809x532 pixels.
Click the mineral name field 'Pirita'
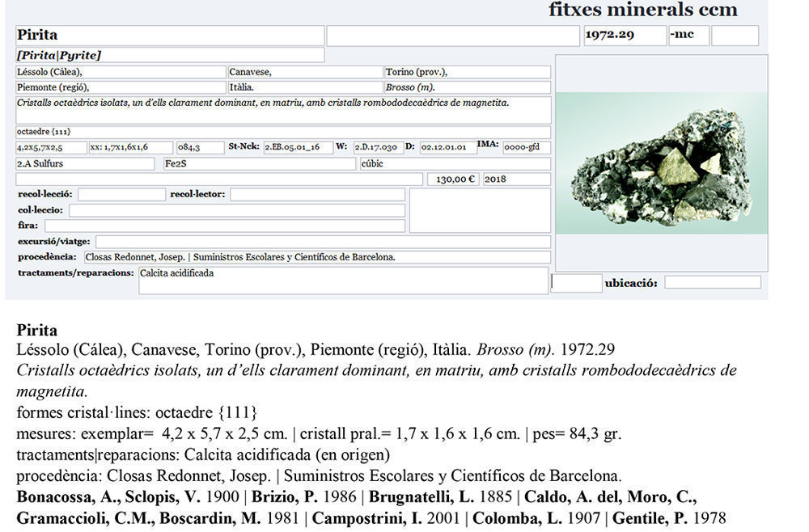tap(170, 36)
